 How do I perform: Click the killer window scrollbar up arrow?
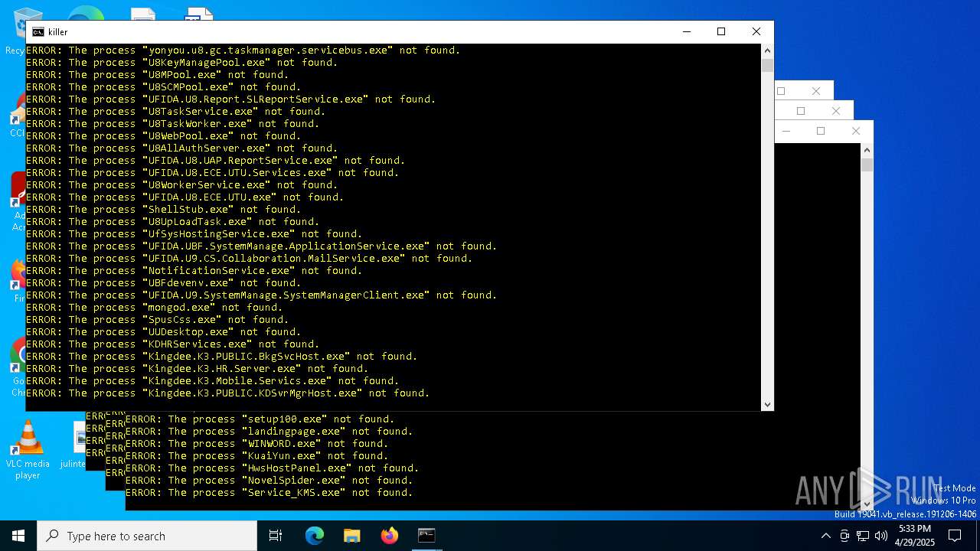point(767,51)
